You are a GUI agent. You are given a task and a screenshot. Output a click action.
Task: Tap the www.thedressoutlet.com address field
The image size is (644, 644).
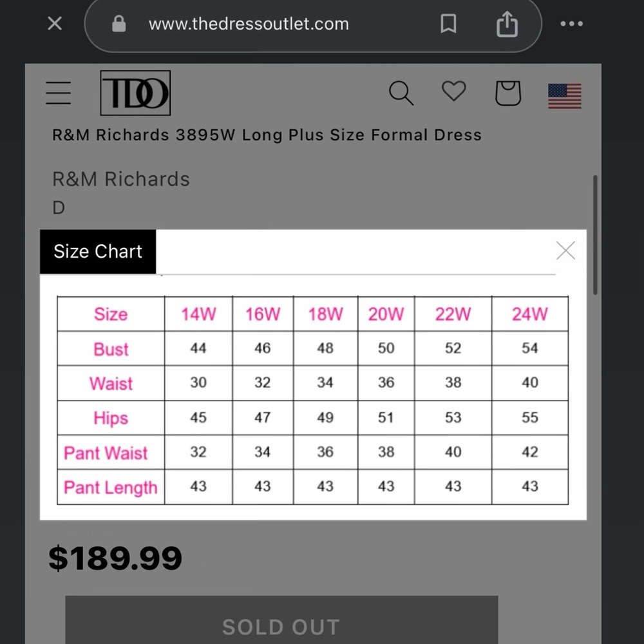[x=249, y=24]
